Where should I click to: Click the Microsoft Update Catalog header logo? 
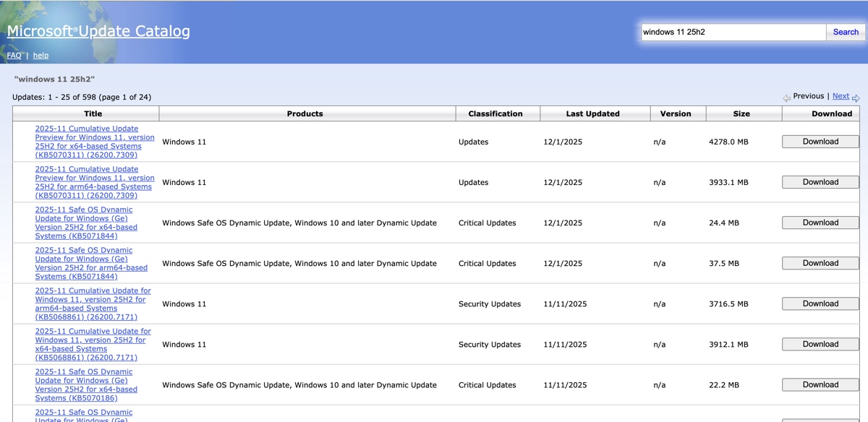[98, 30]
